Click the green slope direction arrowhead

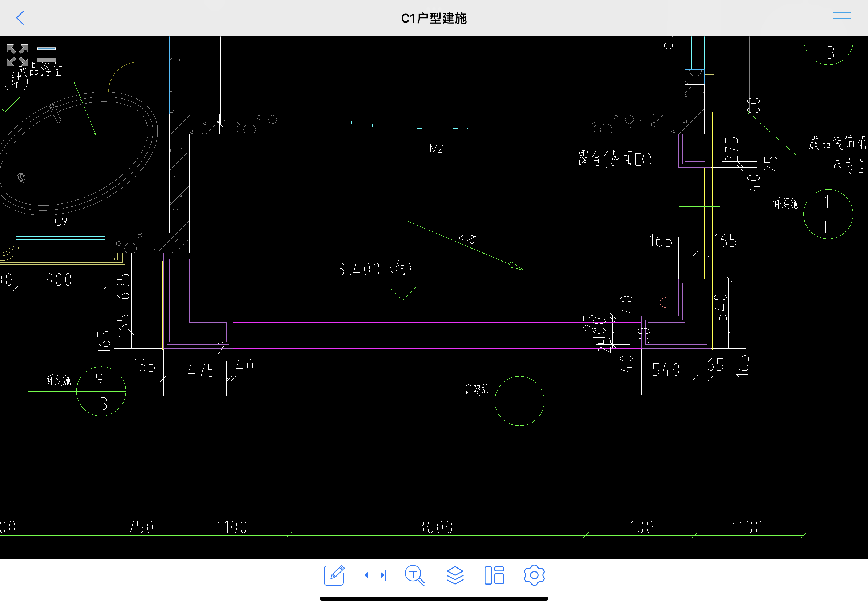[x=516, y=266]
